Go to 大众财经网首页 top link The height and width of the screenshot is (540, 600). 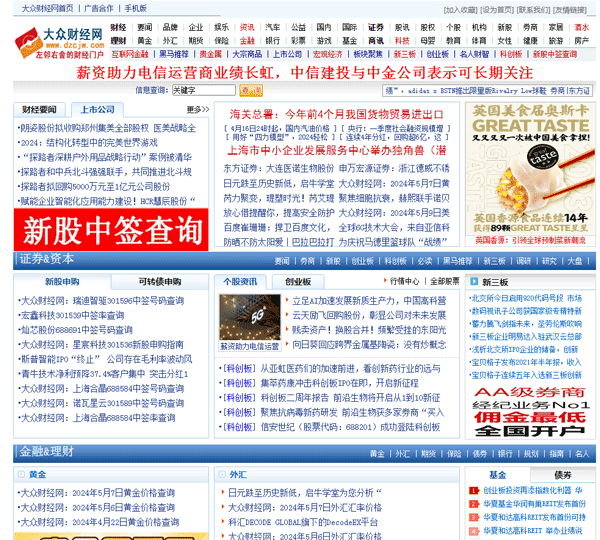pos(47,8)
